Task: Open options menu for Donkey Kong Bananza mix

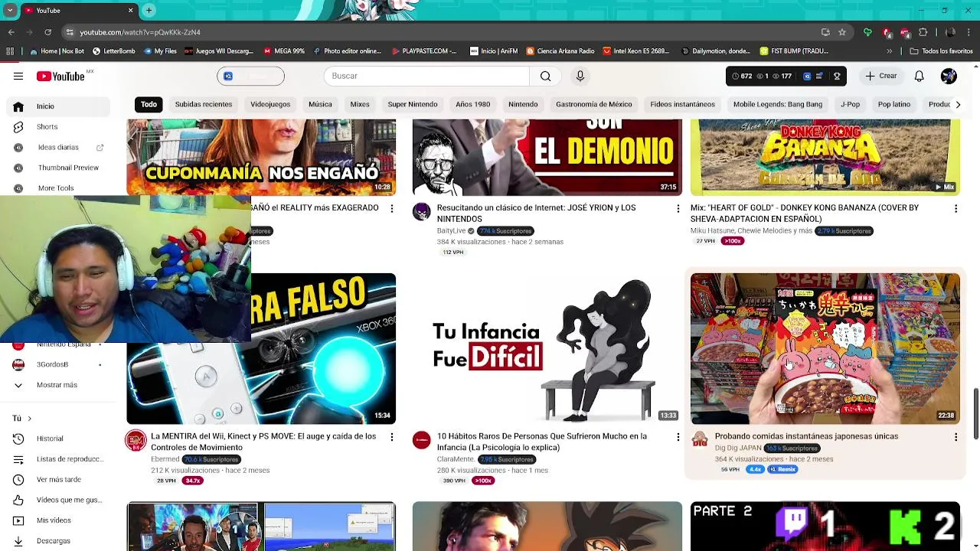Action: coord(955,208)
